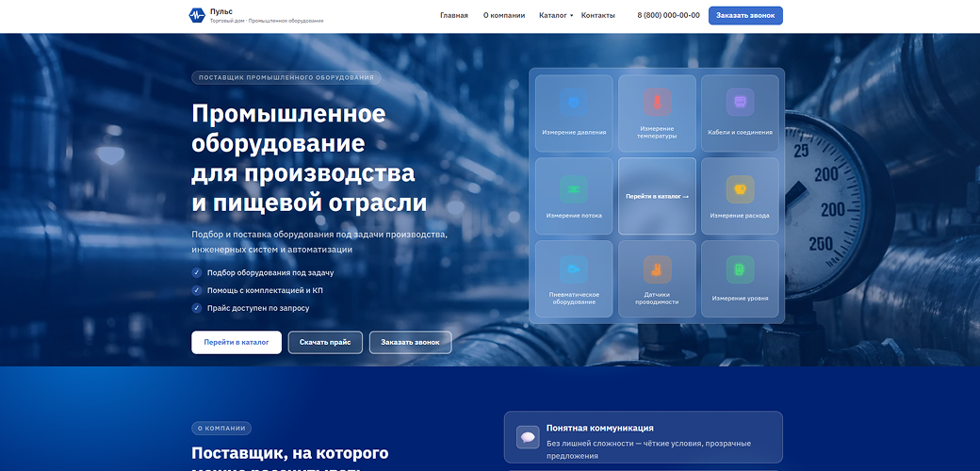Image resolution: width=980 pixels, height=471 pixels.
Task: Click the Понятная коммуникация speech bubble icon
Action: pyautogui.click(x=528, y=437)
